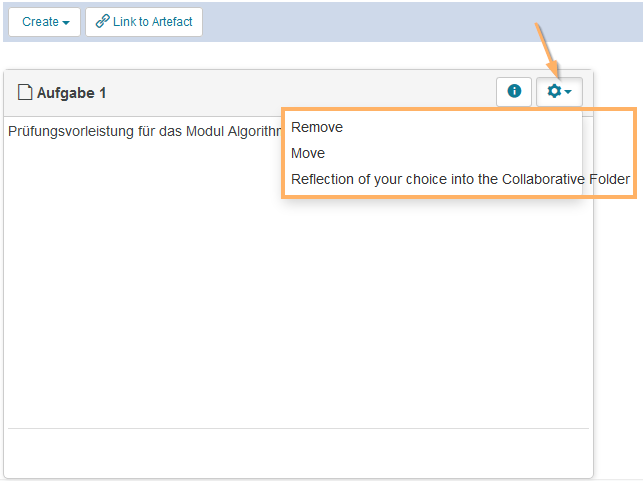Open the Create dropdown caret

point(66,22)
